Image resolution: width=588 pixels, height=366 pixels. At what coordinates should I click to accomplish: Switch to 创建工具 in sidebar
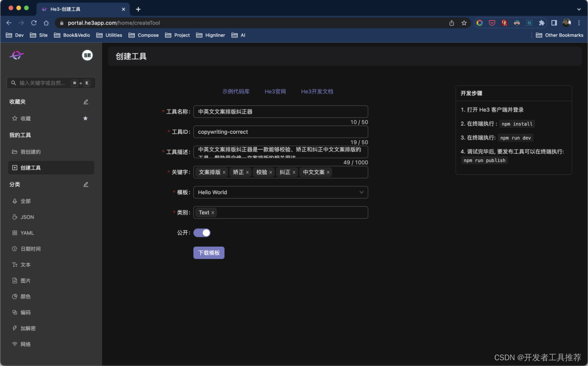pyautogui.click(x=30, y=167)
